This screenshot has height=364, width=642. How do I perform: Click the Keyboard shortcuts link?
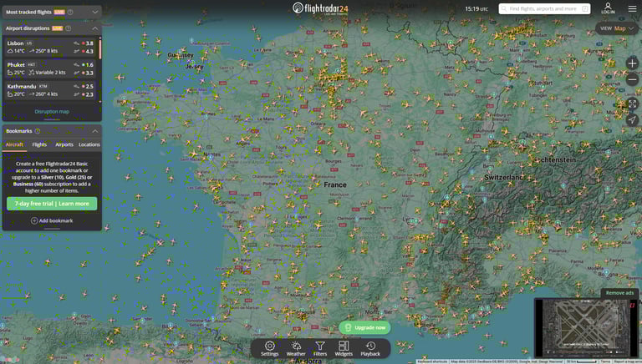pyautogui.click(x=433, y=361)
